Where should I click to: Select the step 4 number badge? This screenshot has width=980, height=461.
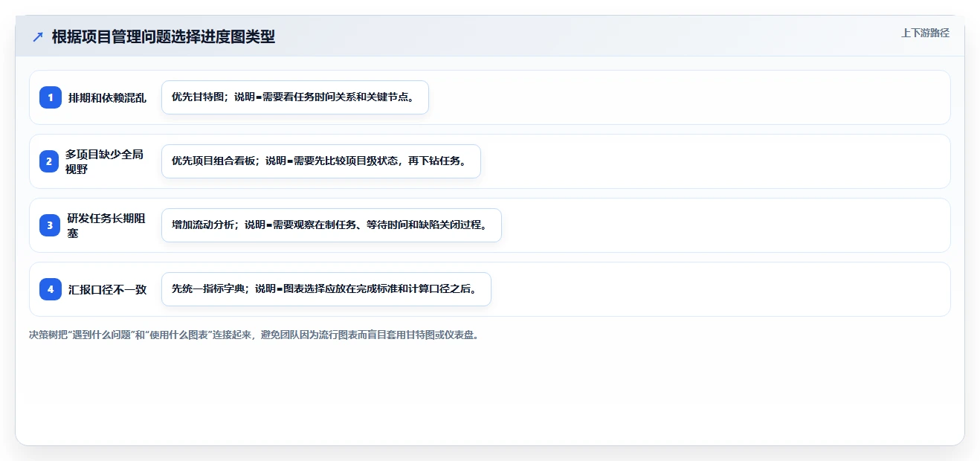(x=51, y=289)
